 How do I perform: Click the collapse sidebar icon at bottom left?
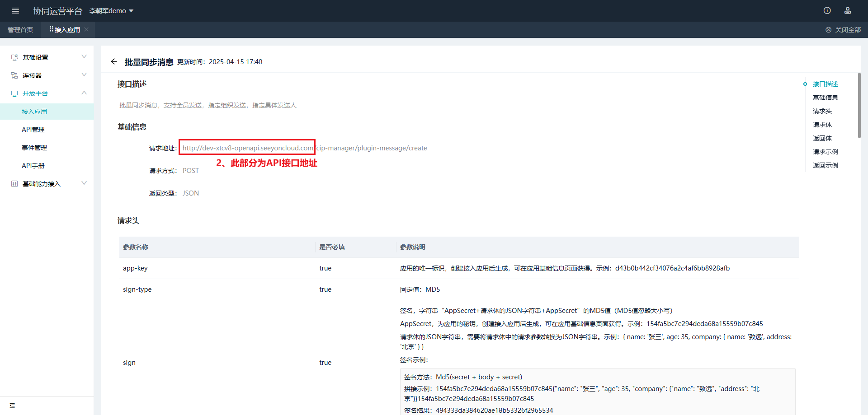pos(12,406)
